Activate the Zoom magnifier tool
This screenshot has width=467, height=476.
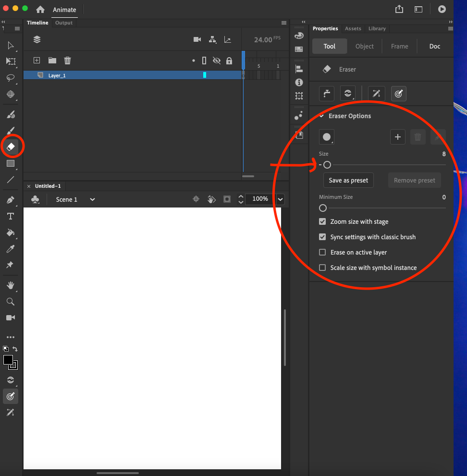click(10, 302)
